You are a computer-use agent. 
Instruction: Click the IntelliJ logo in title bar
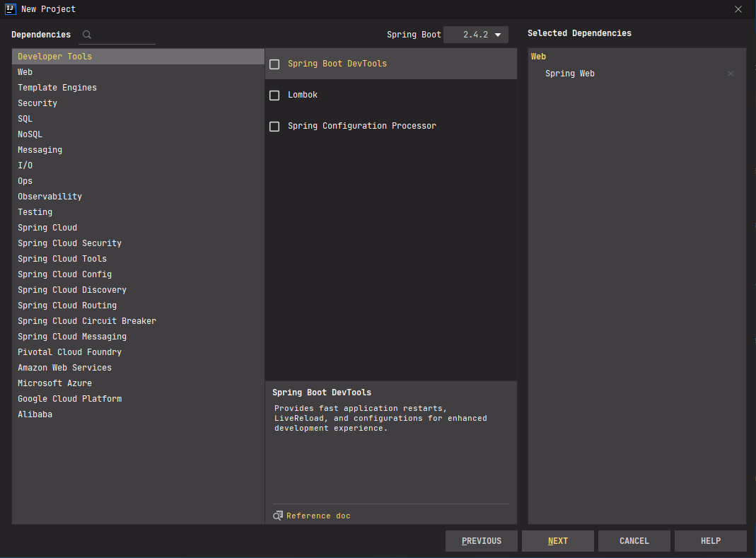(x=10, y=8)
